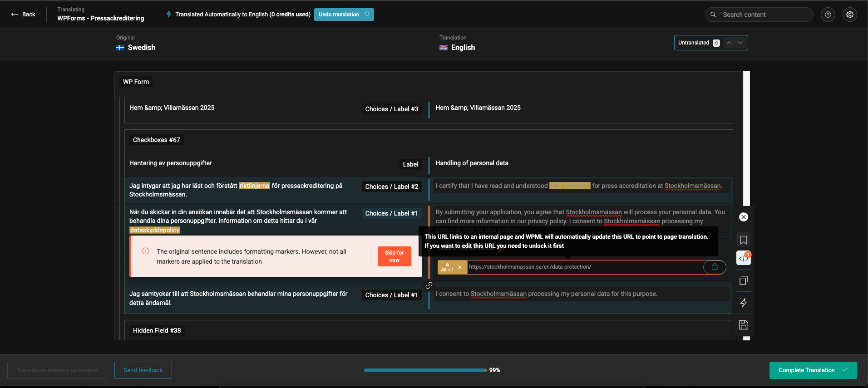Click Undo translation button
868x388 pixels.
coord(344,15)
